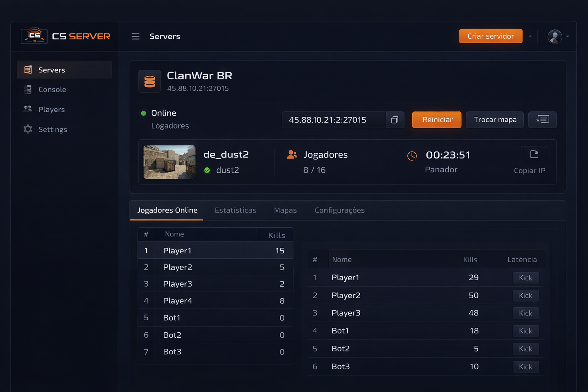Click the clock icon beside the match timer

(412, 155)
